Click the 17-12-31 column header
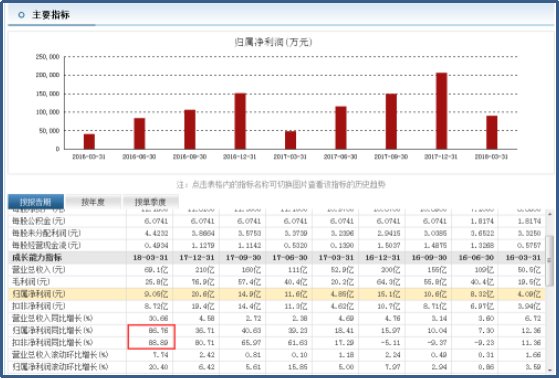The height and width of the screenshot is (379, 559). [x=196, y=257]
